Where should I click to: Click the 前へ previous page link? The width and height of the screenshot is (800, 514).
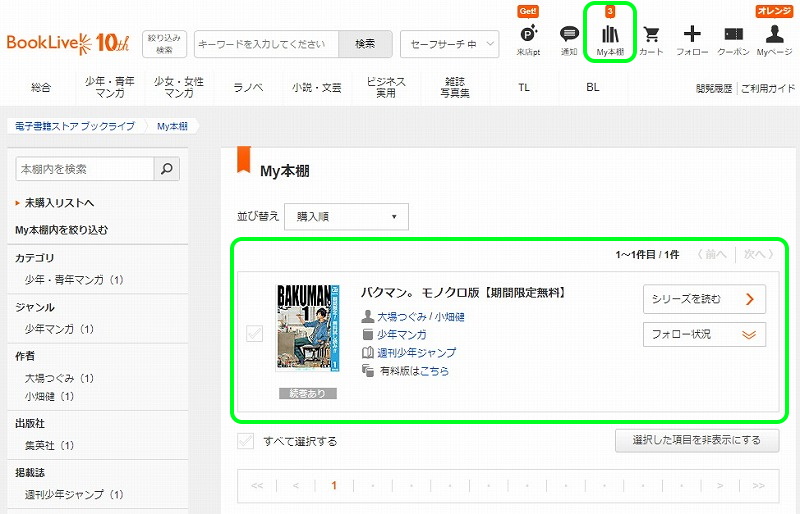[712, 254]
